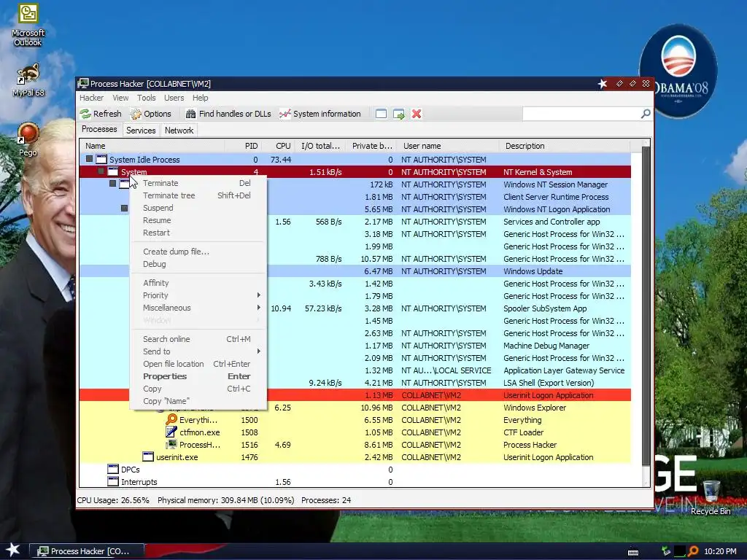Screen dimensions: 747x560
Task: Click the Process Hacker title bar icon
Action: click(84, 83)
